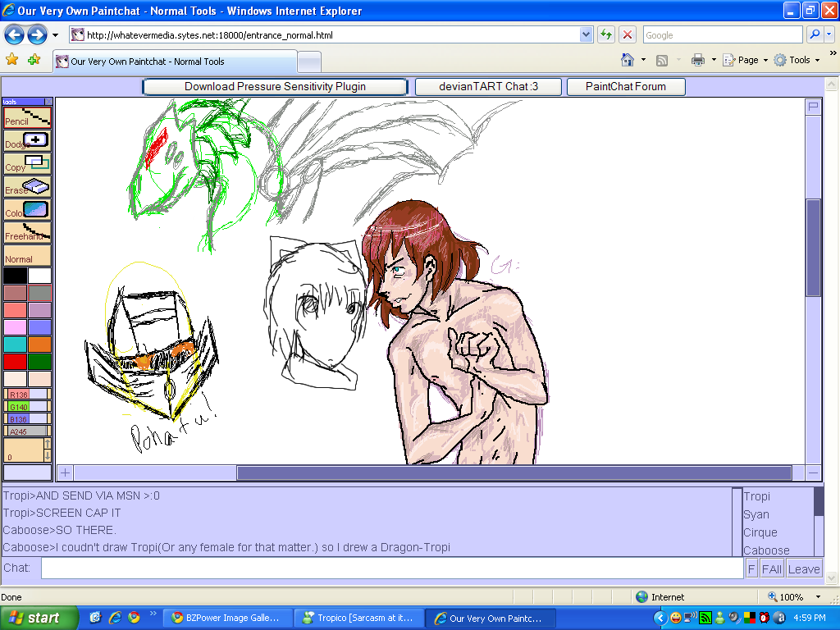Click the deviaNTART Chat :3 link

point(488,86)
